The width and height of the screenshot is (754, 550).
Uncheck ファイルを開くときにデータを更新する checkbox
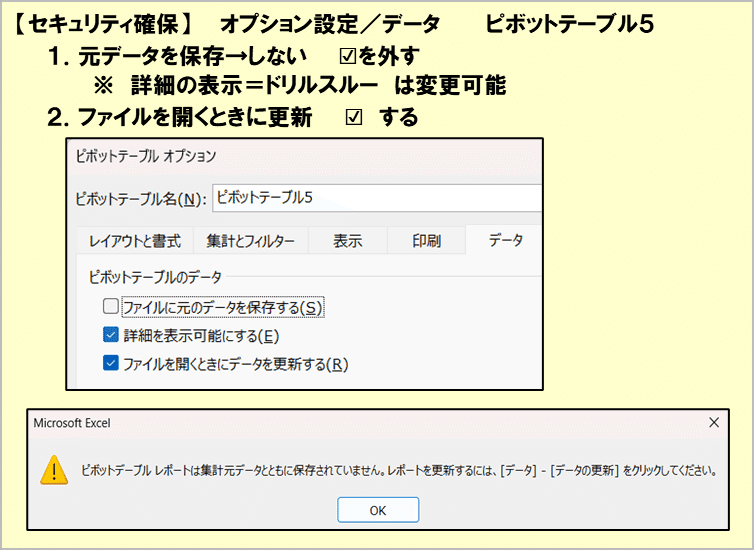pos(111,363)
